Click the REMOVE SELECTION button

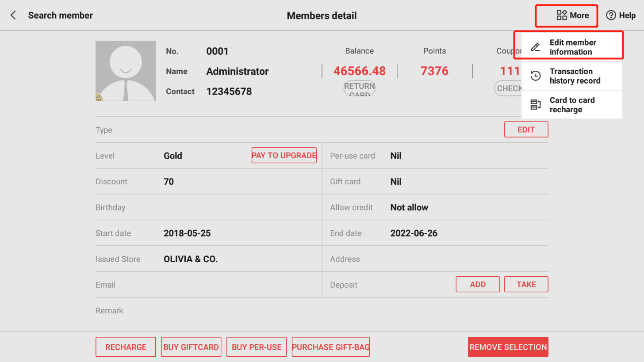click(508, 347)
